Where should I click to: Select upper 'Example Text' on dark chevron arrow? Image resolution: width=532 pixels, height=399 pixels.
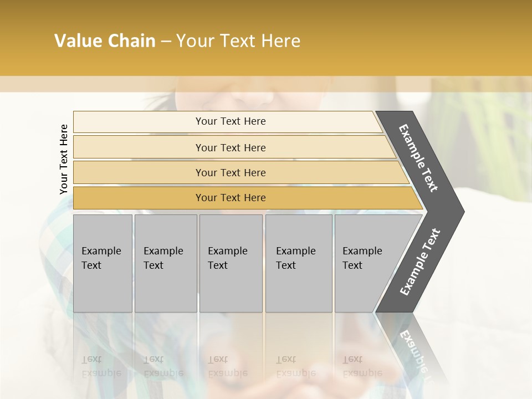pos(419,158)
